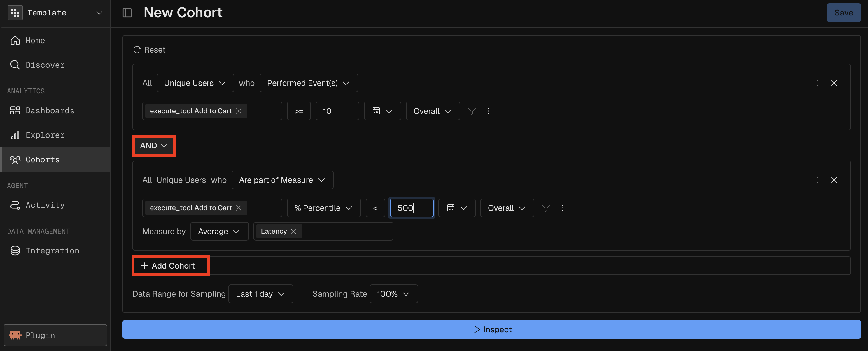
Task: Click filter funnel icon in measure condition
Action: (x=546, y=208)
